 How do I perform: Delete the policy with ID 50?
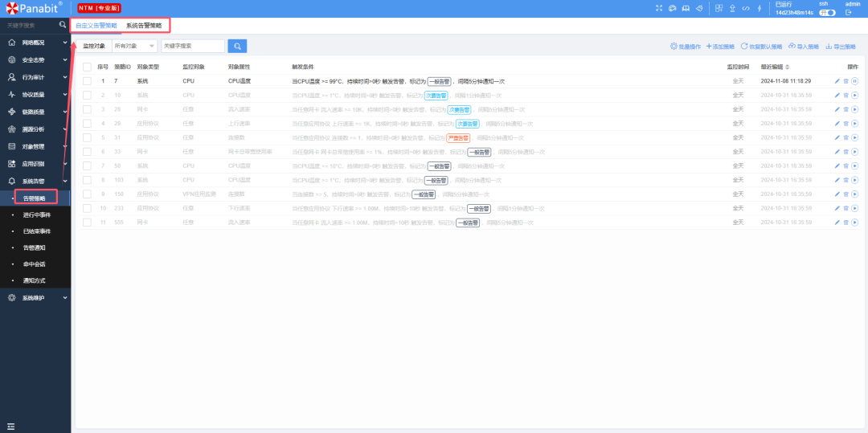845,166
